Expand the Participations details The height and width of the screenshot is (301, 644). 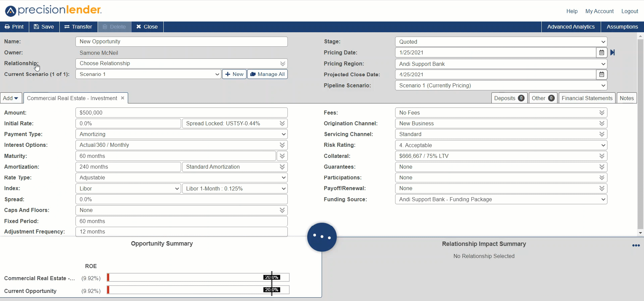(602, 177)
